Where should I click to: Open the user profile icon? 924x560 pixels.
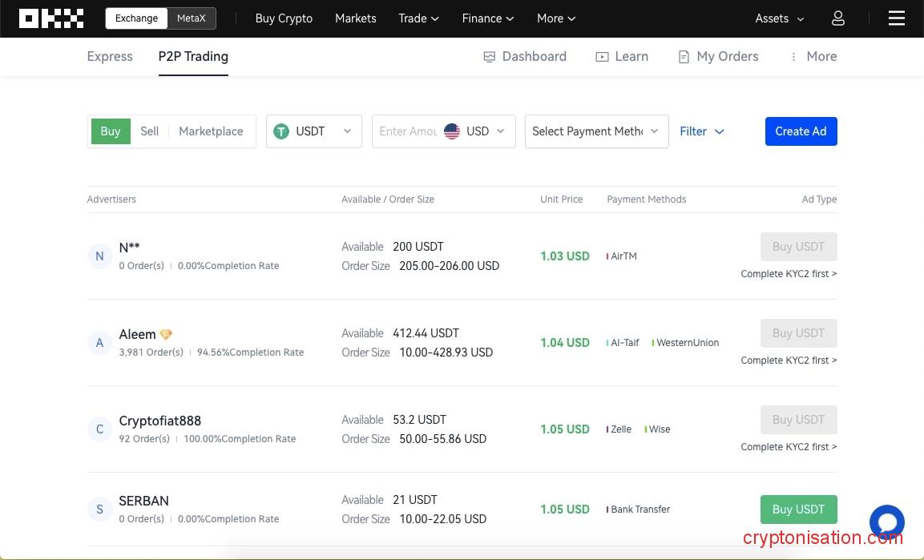(837, 18)
